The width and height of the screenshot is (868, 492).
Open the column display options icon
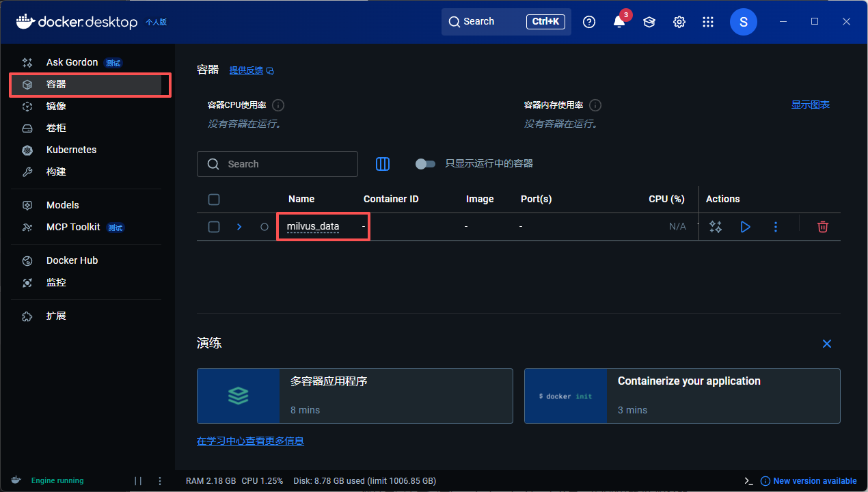tap(383, 164)
